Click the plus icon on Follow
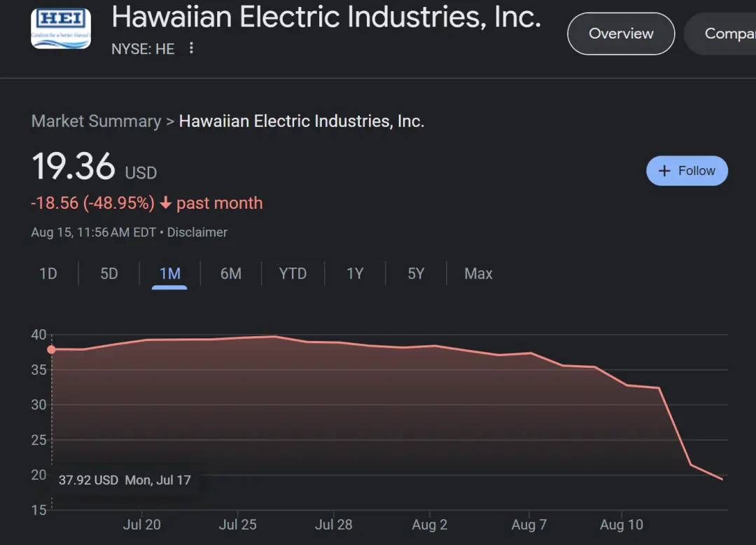Image resolution: width=756 pixels, height=545 pixels. tap(664, 171)
